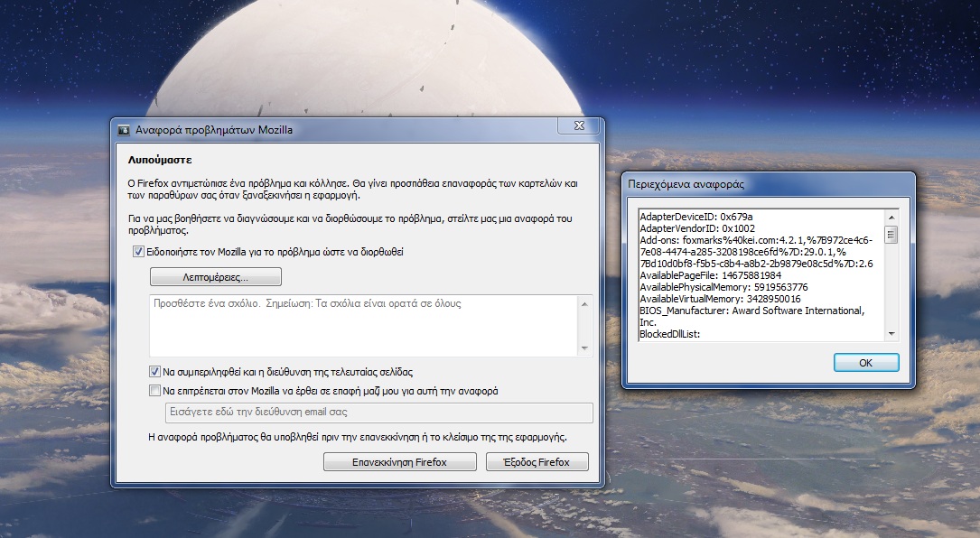Screen dimensions: 980x538
Task: Click scroll-up arrow in report contents list
Action: click(x=891, y=218)
